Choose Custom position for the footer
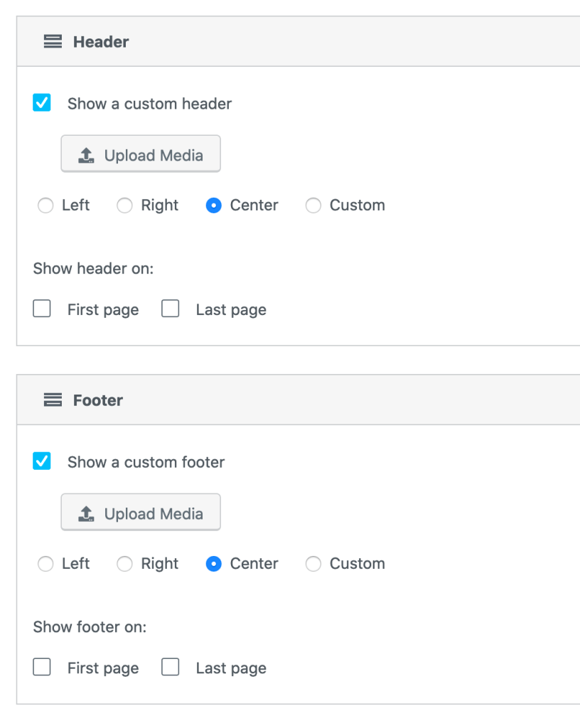580x728 pixels. [313, 564]
